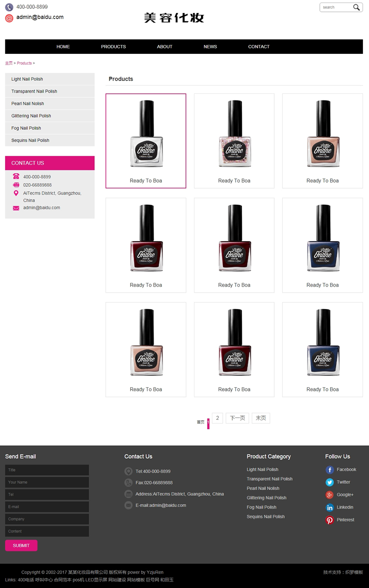Click the search magnifier icon

click(356, 7)
